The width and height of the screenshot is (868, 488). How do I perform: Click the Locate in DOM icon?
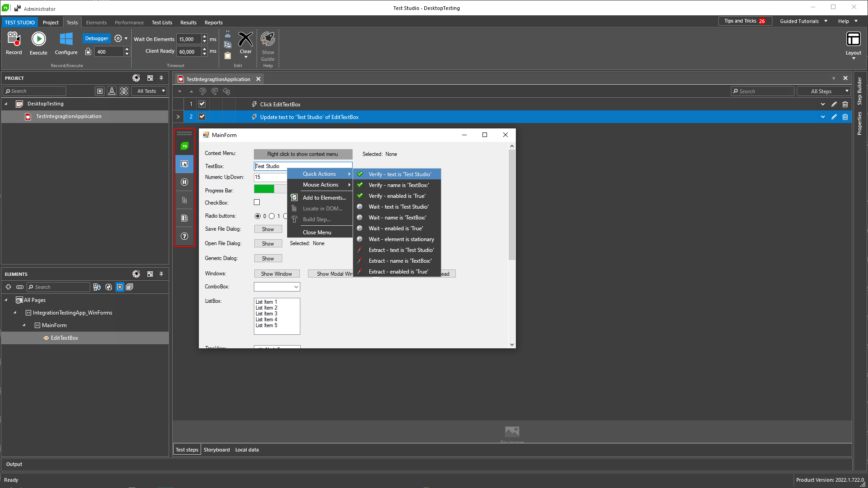294,208
